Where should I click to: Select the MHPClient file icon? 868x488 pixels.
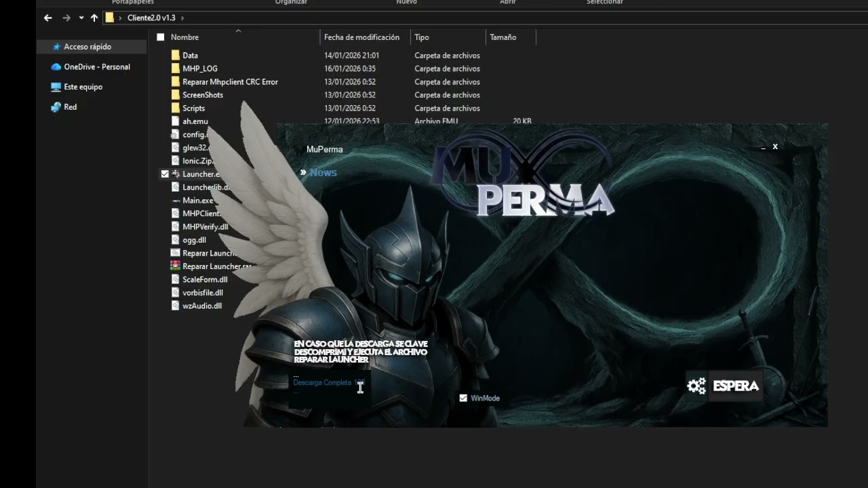tap(176, 213)
